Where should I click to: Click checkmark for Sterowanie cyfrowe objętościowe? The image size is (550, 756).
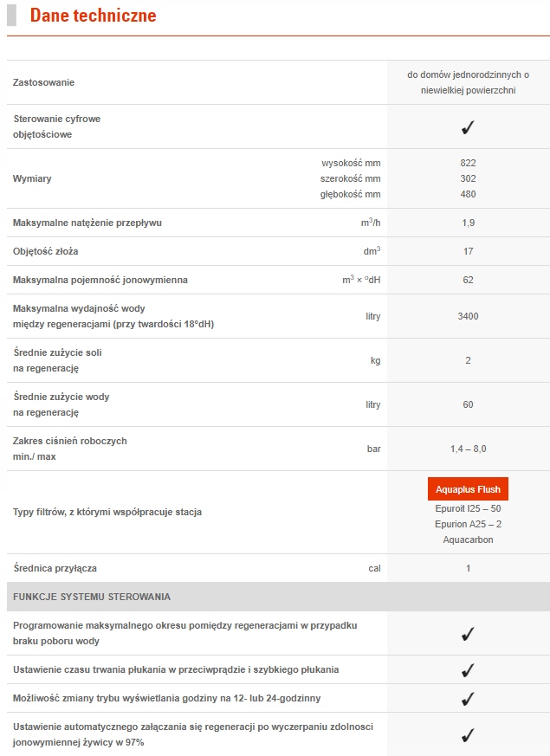[468, 127]
